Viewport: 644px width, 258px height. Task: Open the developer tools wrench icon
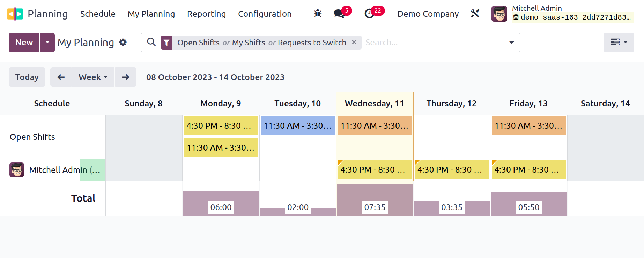coord(475,14)
